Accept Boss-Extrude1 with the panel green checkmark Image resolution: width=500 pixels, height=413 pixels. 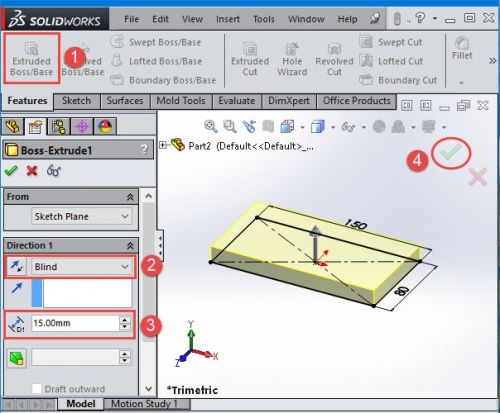click(x=11, y=171)
